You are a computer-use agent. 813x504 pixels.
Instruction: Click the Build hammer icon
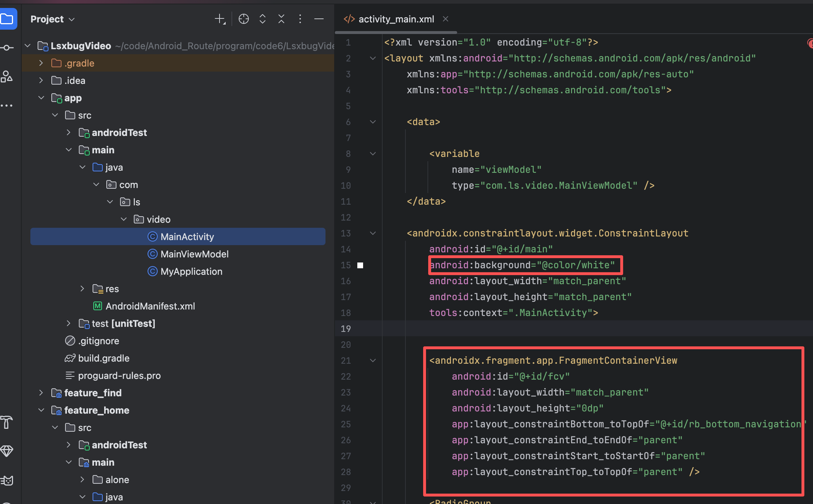7,422
